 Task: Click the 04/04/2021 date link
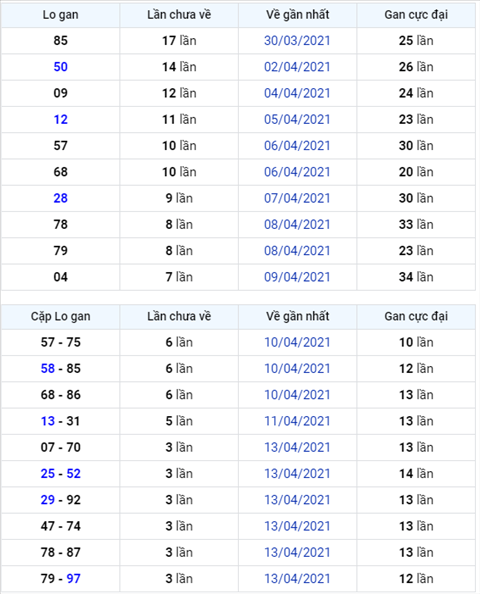point(297,93)
